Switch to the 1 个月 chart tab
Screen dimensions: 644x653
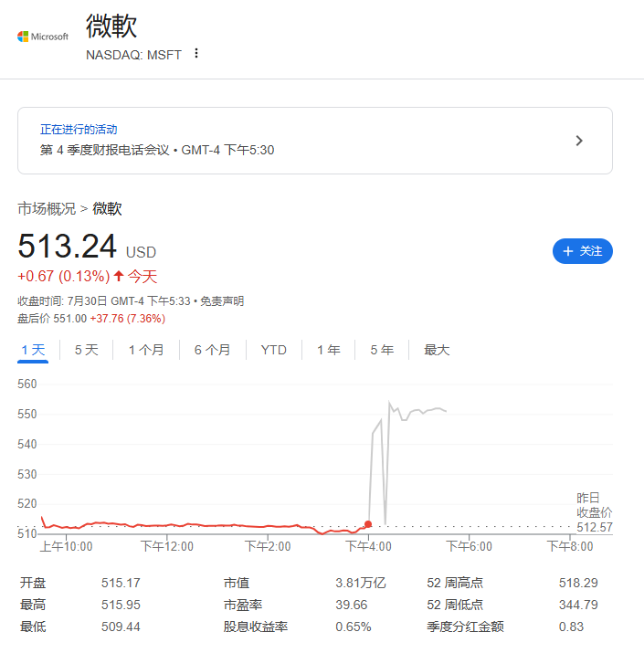pyautogui.click(x=146, y=350)
